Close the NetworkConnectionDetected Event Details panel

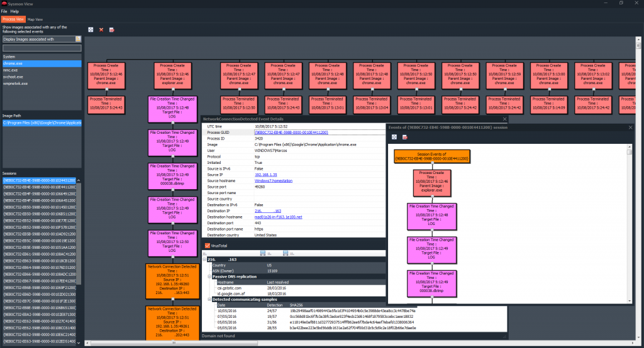[x=505, y=118]
